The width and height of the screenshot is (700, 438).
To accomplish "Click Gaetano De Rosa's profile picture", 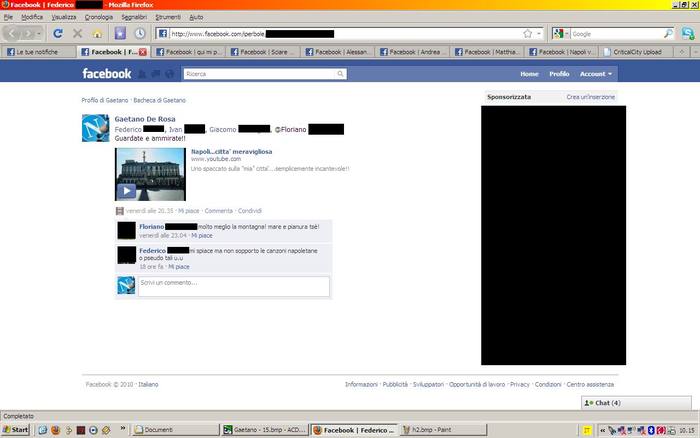I will coord(96,128).
